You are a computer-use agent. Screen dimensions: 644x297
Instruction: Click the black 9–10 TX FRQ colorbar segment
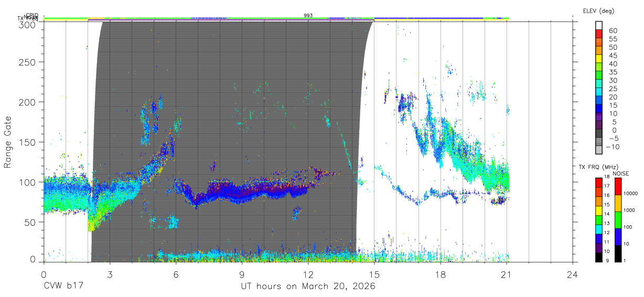coord(599,257)
